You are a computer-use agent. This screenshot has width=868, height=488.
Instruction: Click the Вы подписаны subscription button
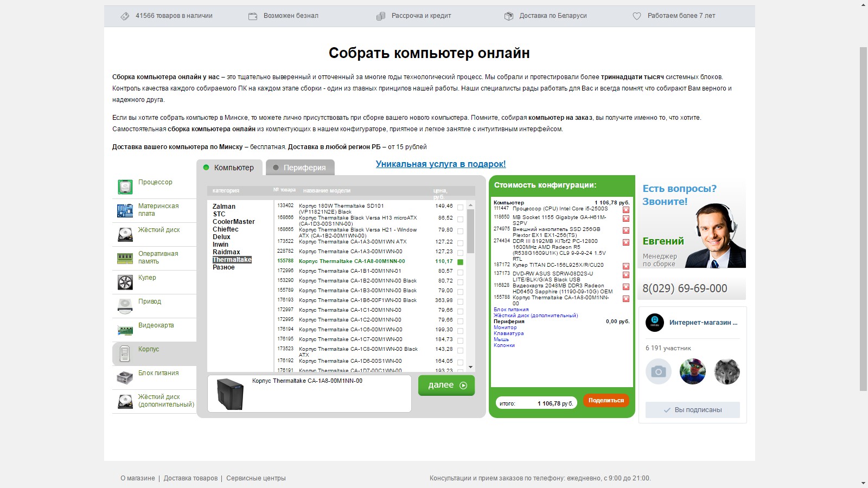click(693, 410)
